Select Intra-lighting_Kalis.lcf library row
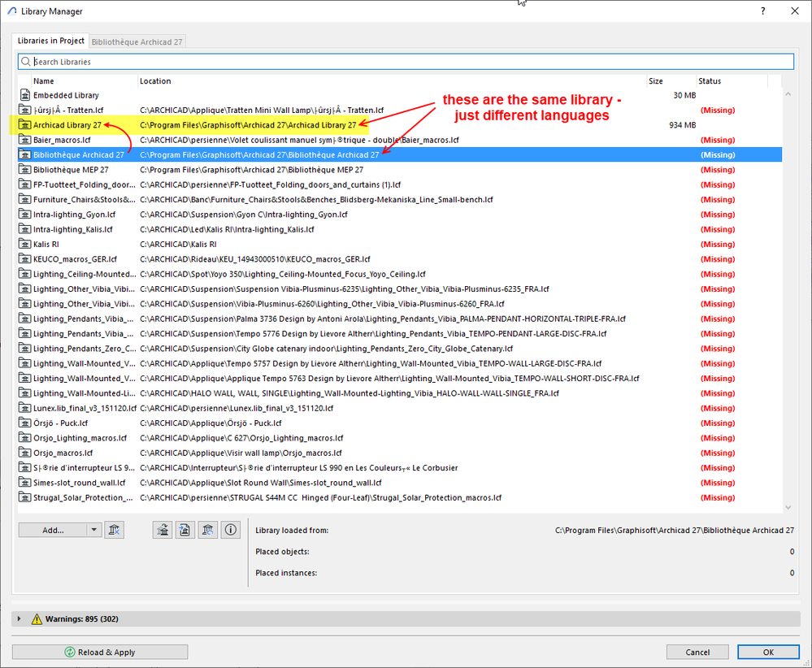This screenshot has height=668, width=812. tap(400, 229)
